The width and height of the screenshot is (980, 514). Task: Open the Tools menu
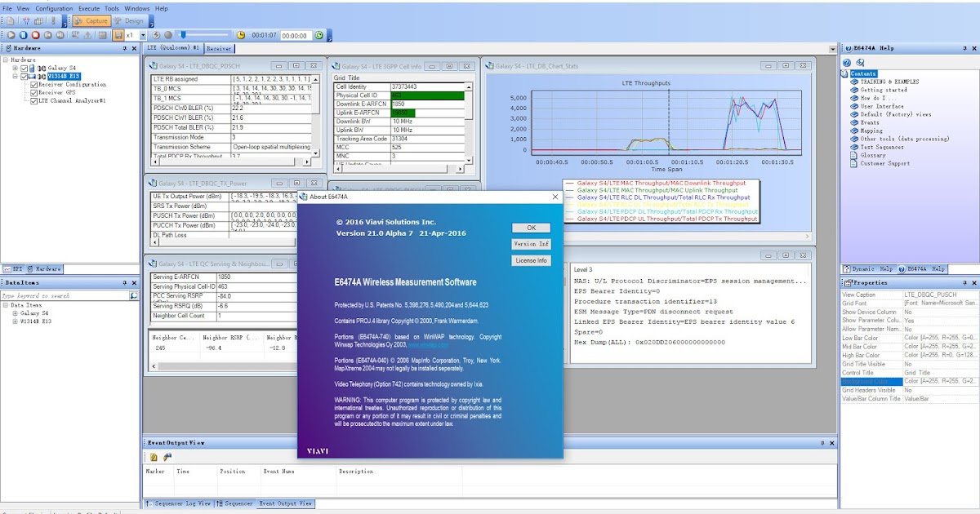(x=111, y=9)
